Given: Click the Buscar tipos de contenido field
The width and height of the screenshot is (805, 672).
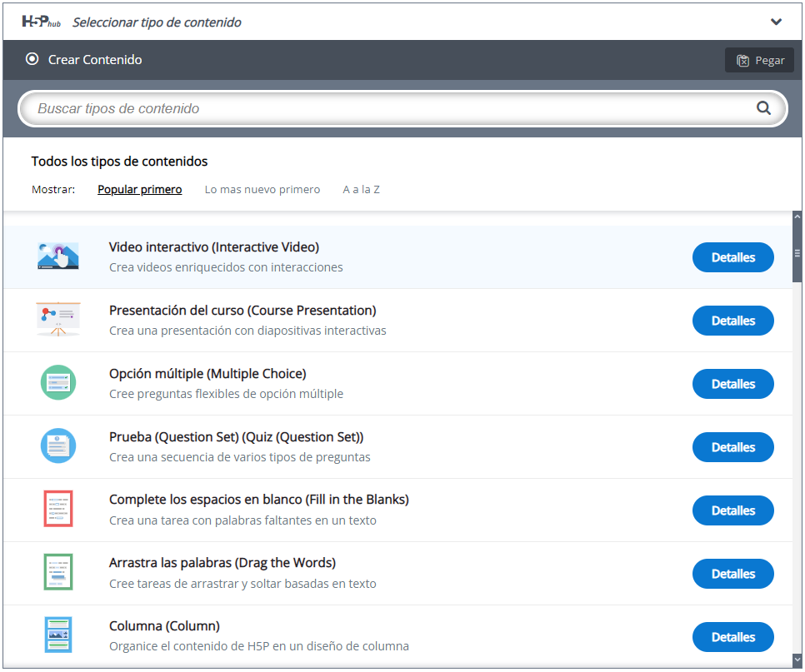Looking at the screenshot, I should coord(392,109).
